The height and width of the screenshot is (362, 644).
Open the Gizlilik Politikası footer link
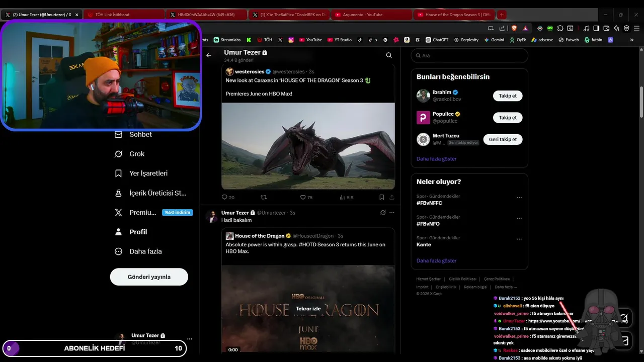point(462,279)
